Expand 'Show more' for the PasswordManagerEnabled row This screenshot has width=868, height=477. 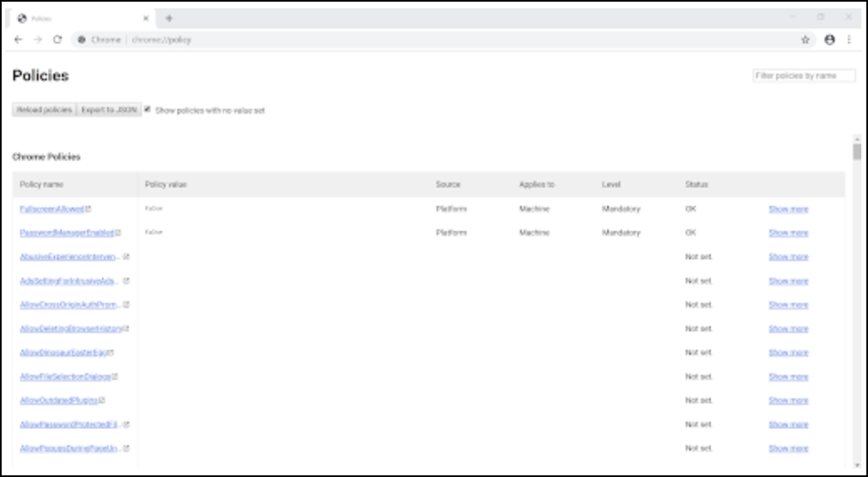(788, 233)
